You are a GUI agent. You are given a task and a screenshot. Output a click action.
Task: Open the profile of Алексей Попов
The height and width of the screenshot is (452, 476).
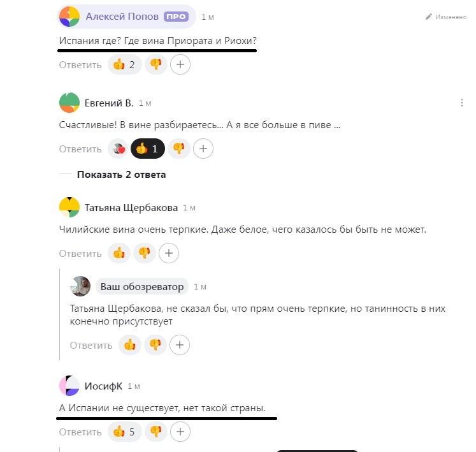[x=122, y=17]
